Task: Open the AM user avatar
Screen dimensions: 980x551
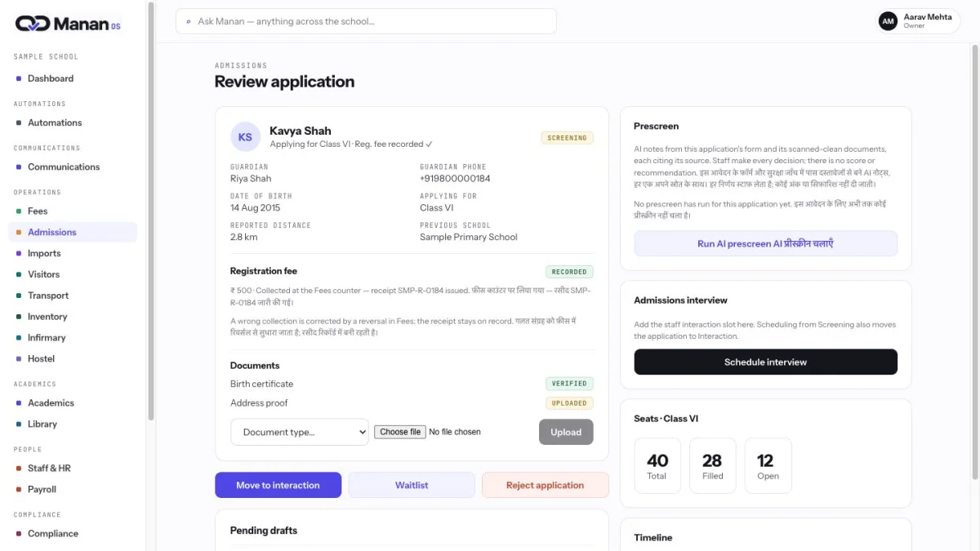Action: point(888,21)
